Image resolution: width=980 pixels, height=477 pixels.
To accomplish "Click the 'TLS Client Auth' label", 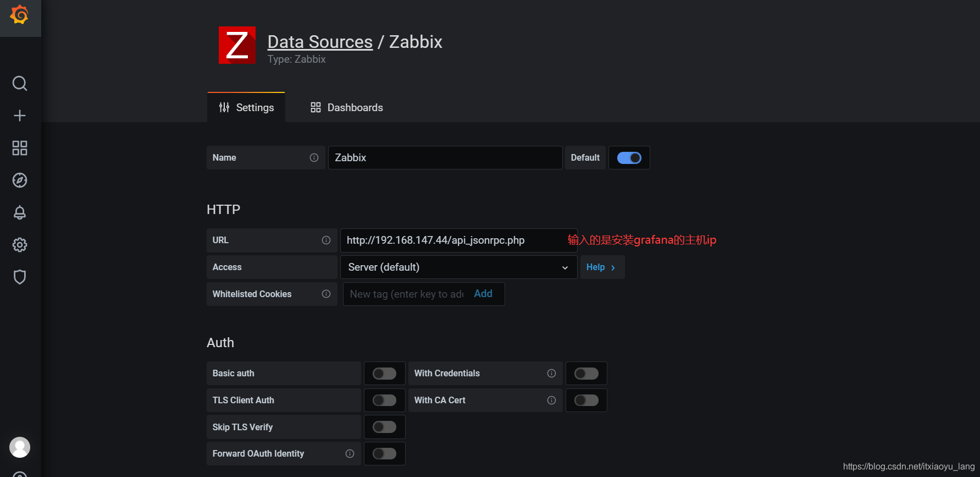I will pos(243,401).
